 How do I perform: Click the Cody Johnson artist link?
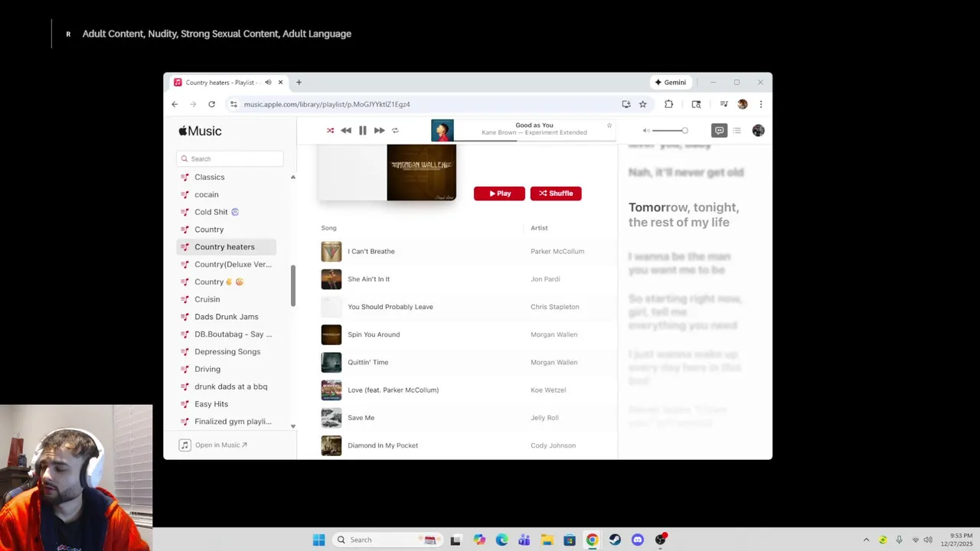click(553, 445)
